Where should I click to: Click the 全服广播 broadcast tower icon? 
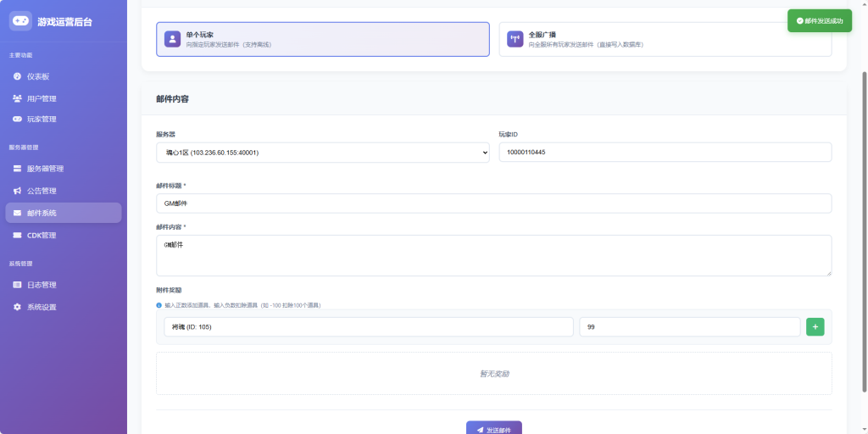pyautogui.click(x=515, y=39)
